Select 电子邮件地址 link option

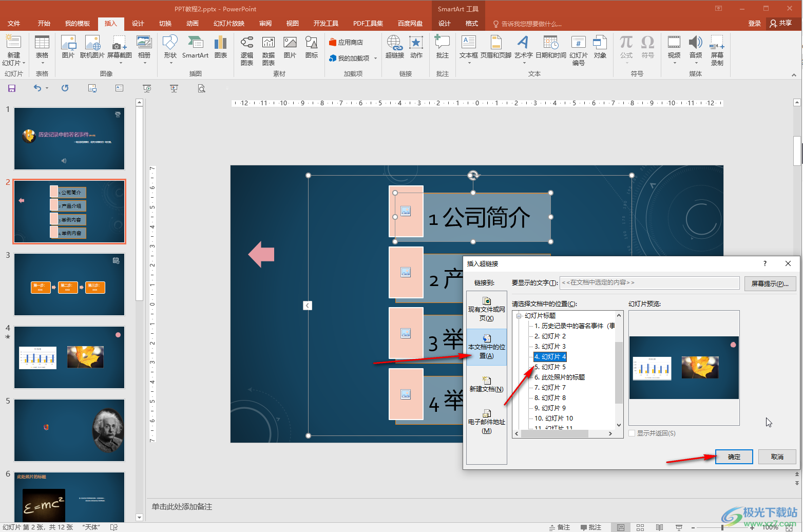pyautogui.click(x=487, y=422)
